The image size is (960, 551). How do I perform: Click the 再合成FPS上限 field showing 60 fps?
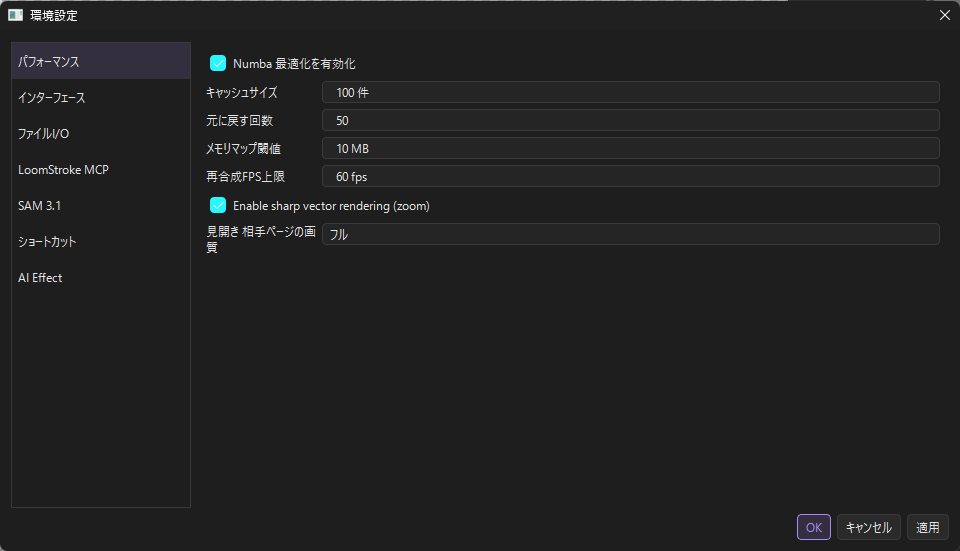pyautogui.click(x=631, y=177)
